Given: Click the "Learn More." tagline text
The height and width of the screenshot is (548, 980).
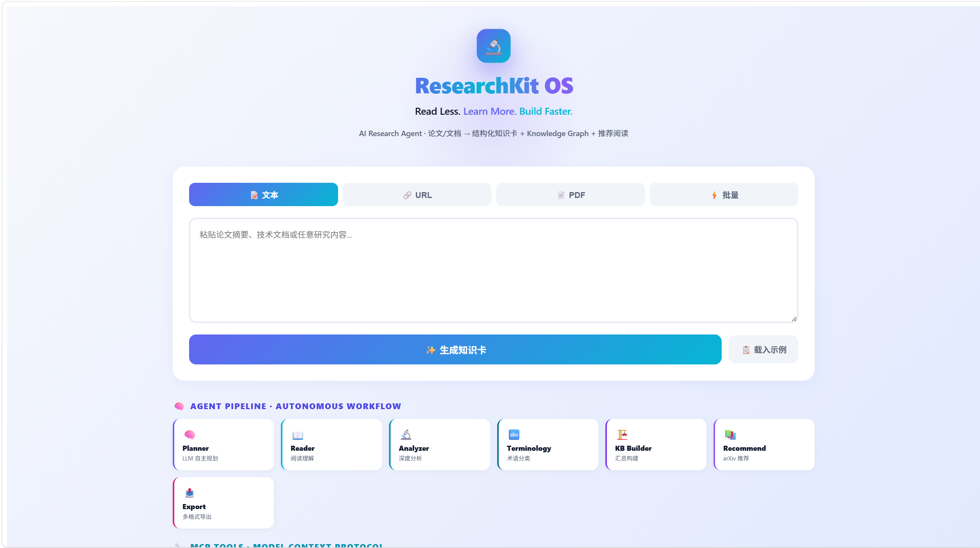Looking at the screenshot, I should (x=490, y=111).
